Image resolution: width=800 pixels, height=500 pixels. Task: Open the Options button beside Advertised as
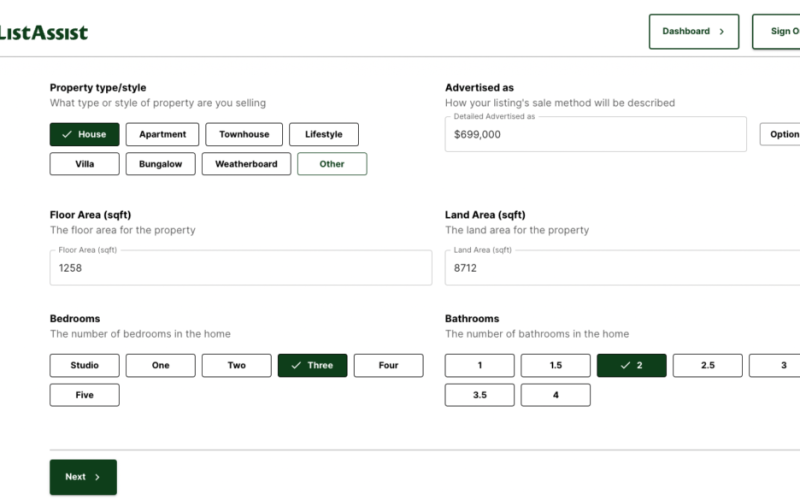click(x=782, y=134)
